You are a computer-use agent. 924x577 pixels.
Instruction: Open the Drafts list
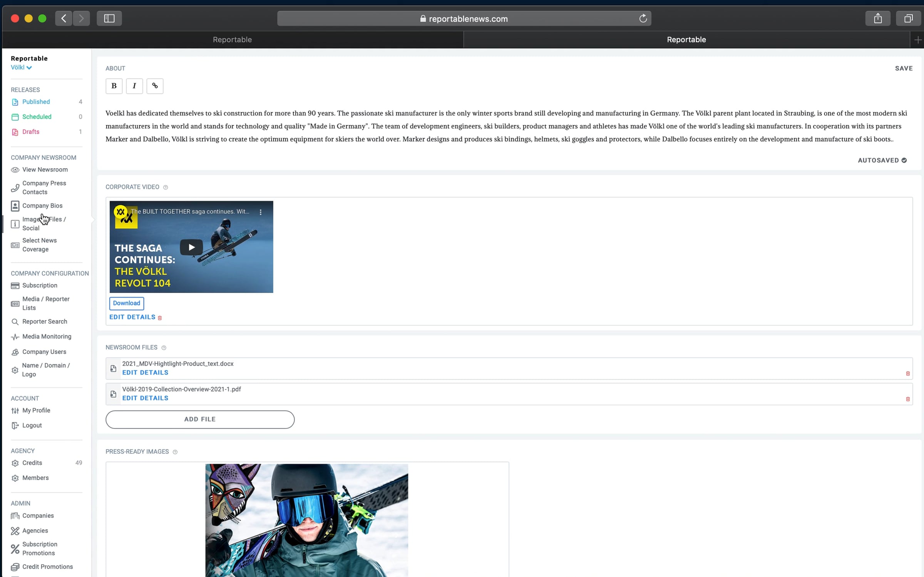pos(31,132)
